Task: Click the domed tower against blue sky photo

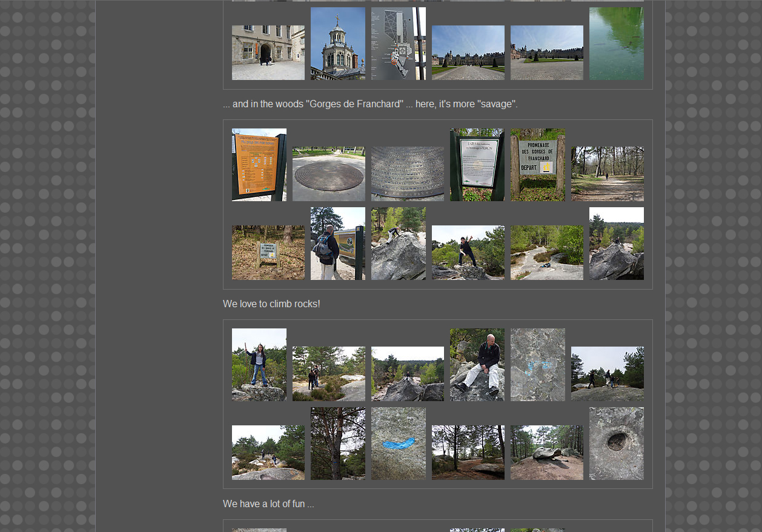Action: click(337, 44)
